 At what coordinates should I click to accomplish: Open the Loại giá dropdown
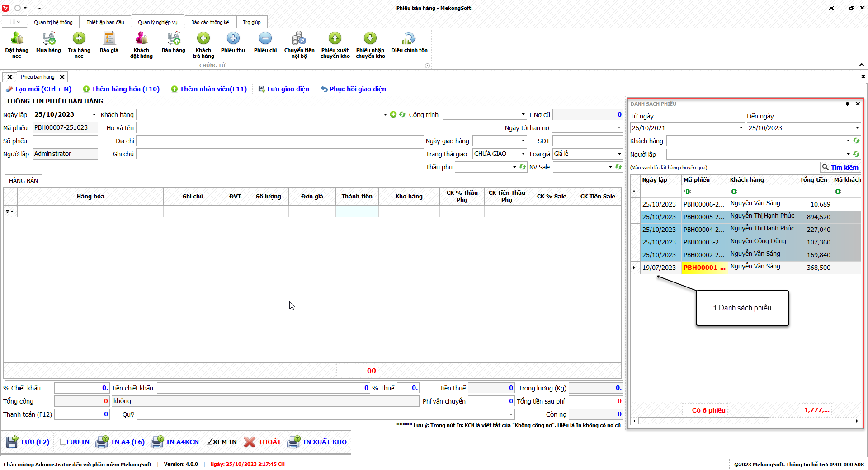pos(619,154)
